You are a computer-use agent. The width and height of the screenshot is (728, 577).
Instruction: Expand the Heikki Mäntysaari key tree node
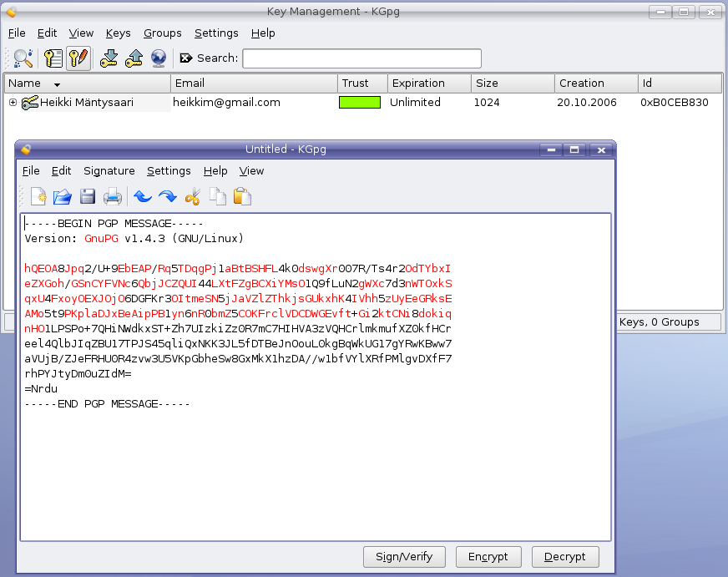pos(13,103)
